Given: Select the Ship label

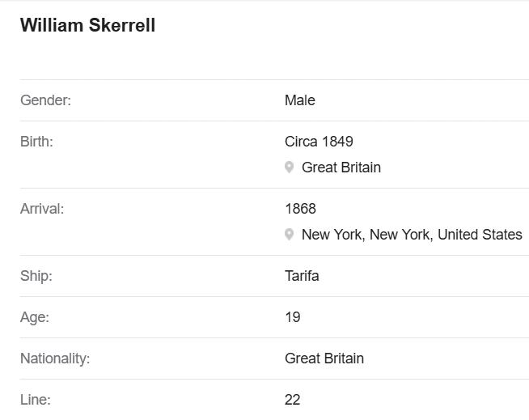Looking at the screenshot, I should coord(36,276).
